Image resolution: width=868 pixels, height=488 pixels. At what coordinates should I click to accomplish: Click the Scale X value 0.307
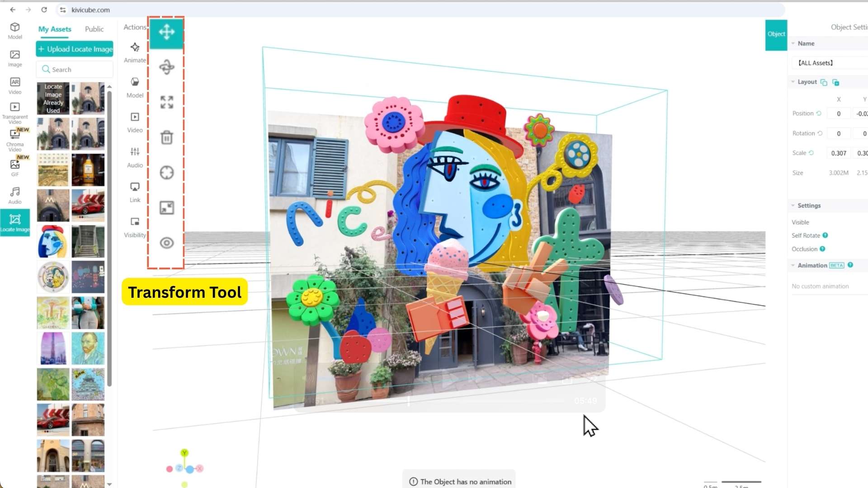point(839,153)
